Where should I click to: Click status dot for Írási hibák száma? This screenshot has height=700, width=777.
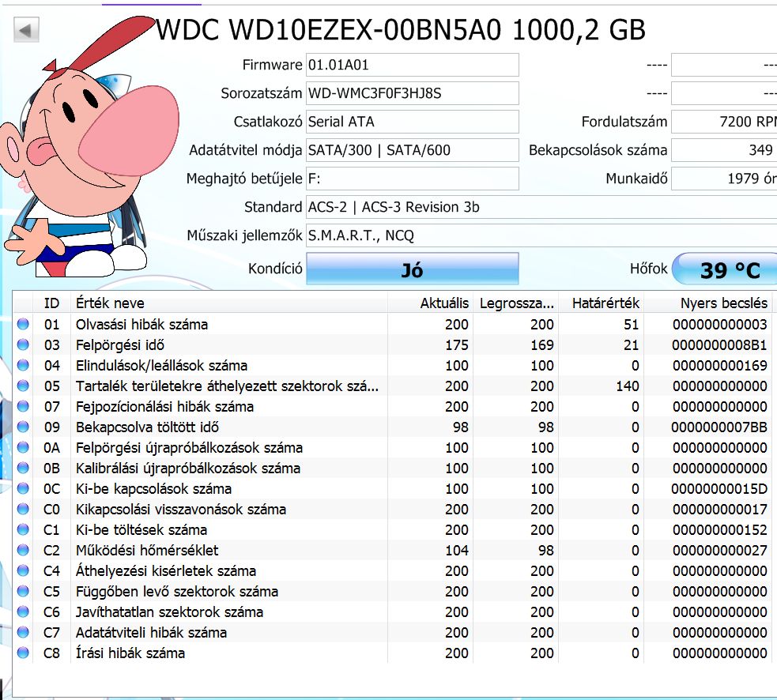[23, 653]
